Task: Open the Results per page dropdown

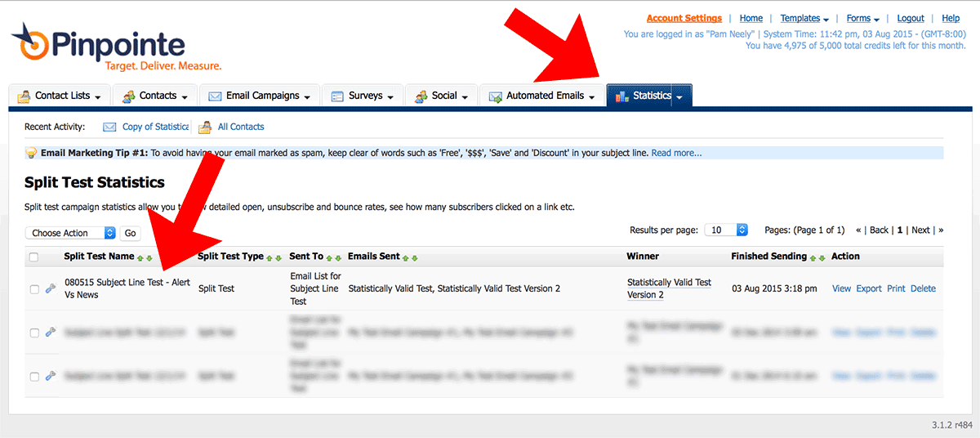Action: [x=726, y=230]
